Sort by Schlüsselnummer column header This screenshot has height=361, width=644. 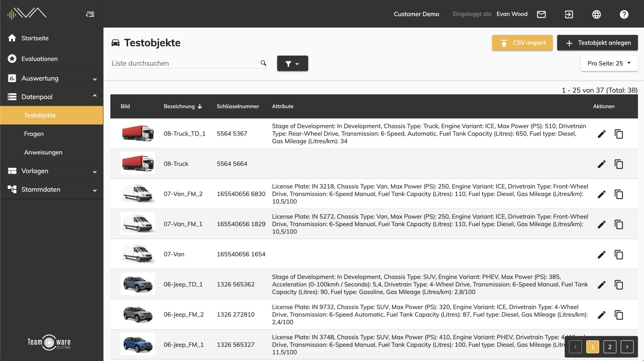pyautogui.click(x=238, y=107)
